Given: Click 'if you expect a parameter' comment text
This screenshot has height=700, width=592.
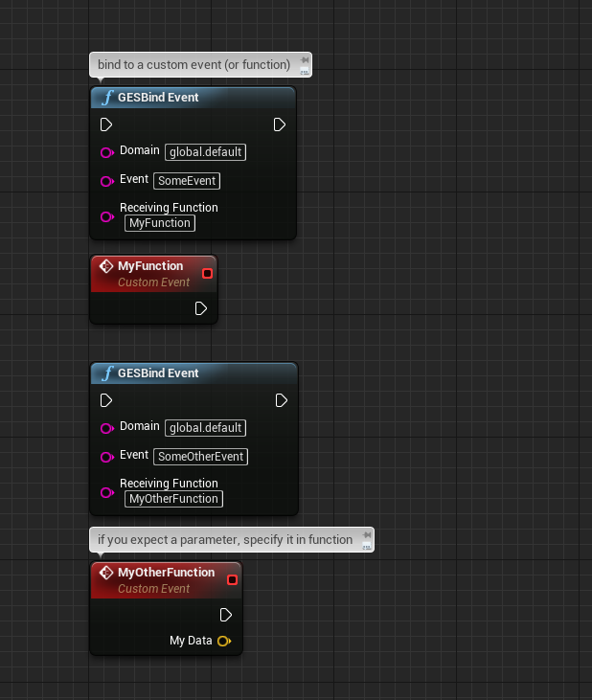Looking at the screenshot, I should [225, 540].
